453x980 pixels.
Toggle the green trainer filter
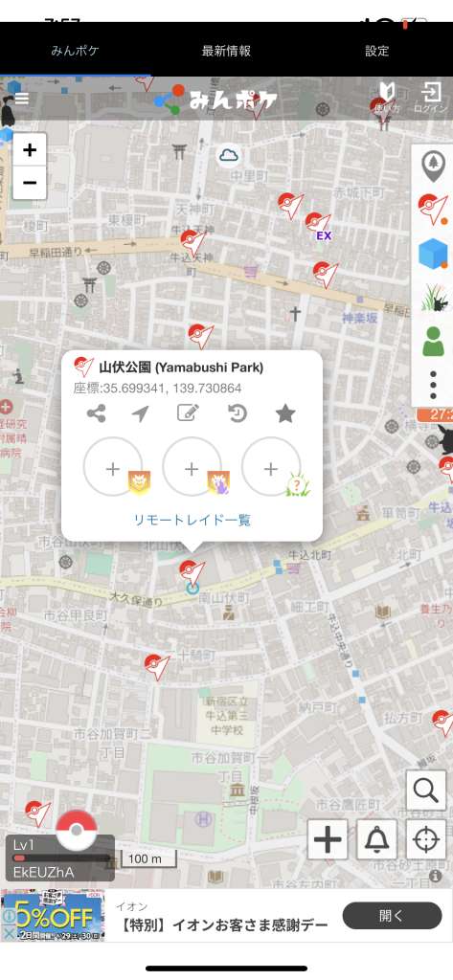(x=433, y=342)
